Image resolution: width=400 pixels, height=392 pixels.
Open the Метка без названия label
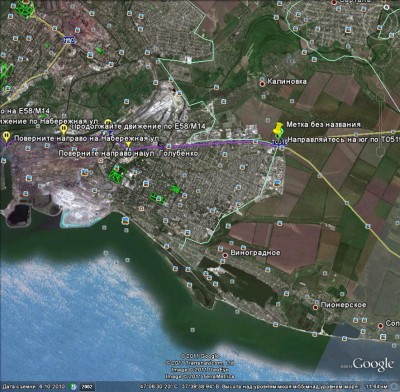[323, 124]
